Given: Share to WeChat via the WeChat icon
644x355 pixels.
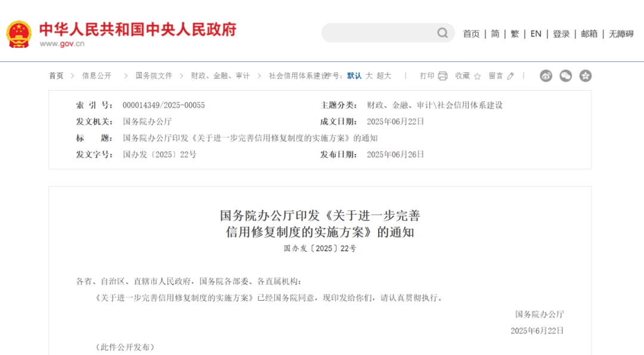Looking at the screenshot, I should pyautogui.click(x=565, y=76).
